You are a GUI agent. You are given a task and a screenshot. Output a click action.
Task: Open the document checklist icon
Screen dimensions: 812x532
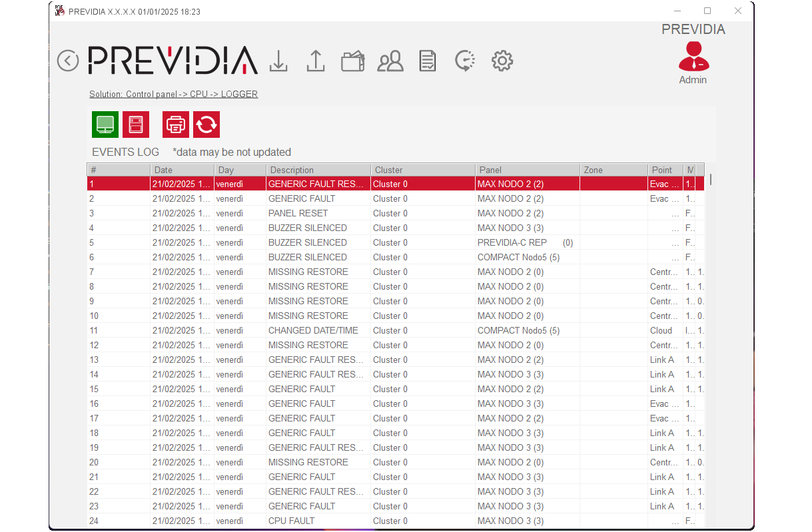coord(428,61)
